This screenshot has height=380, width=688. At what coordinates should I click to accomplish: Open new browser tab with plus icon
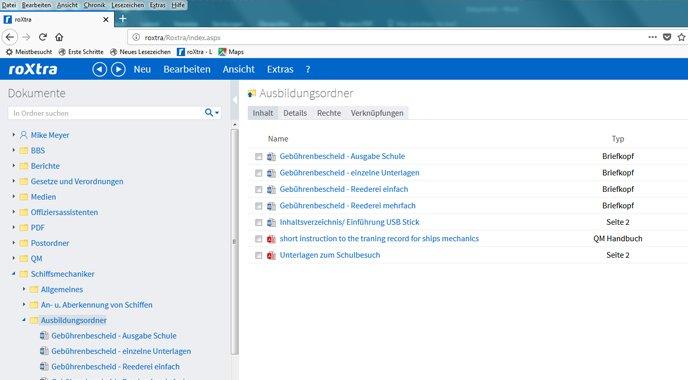(123, 19)
